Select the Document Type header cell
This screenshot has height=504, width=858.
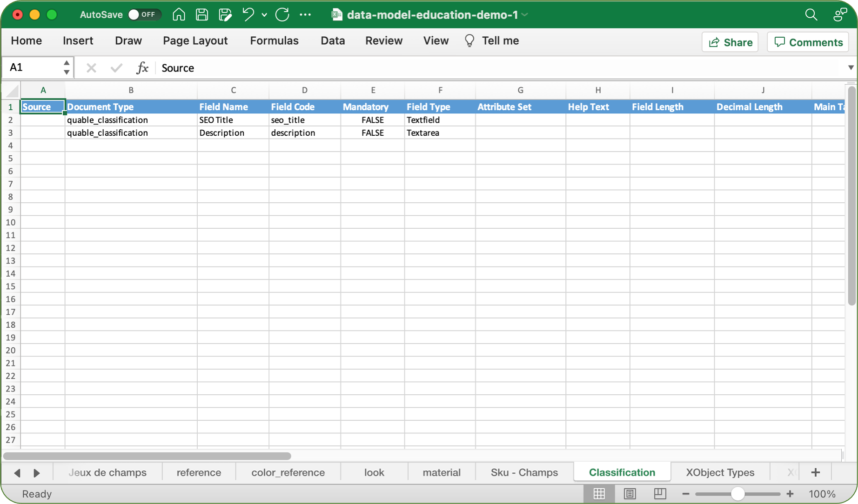[131, 107]
